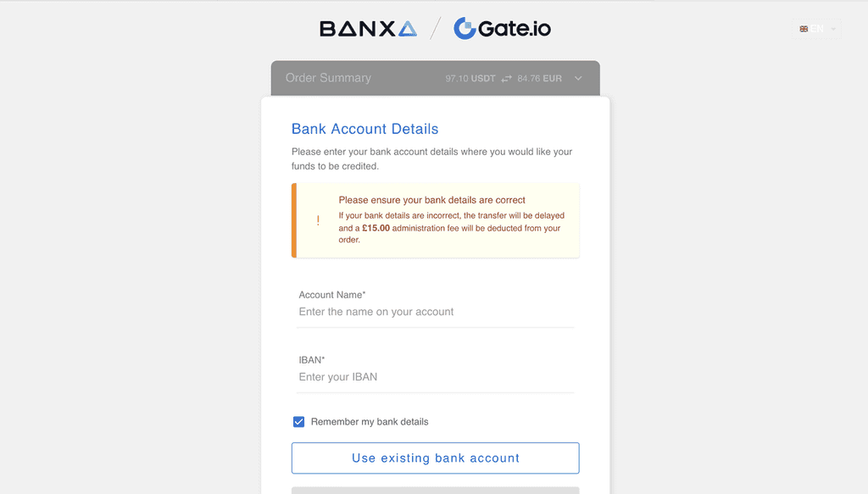Screen dimensions: 868x494
Task: Click the Order Summary title
Action: pyautogui.click(x=328, y=78)
